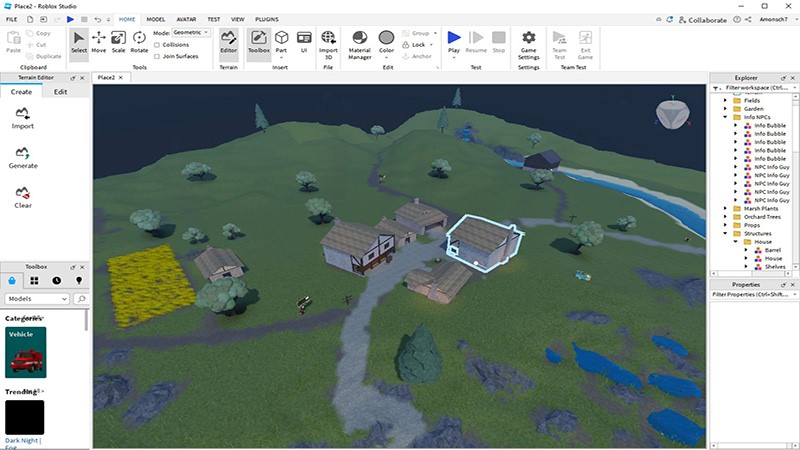
Task: Start the game with Play button
Action: (x=454, y=42)
